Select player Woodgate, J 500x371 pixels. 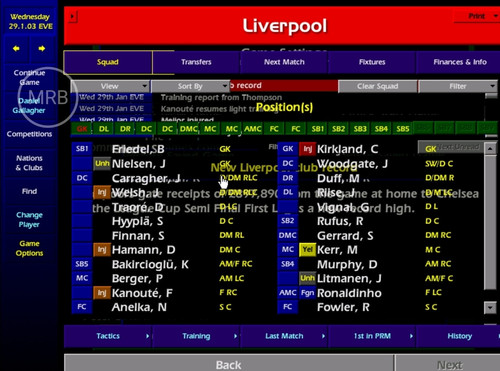coord(352,164)
